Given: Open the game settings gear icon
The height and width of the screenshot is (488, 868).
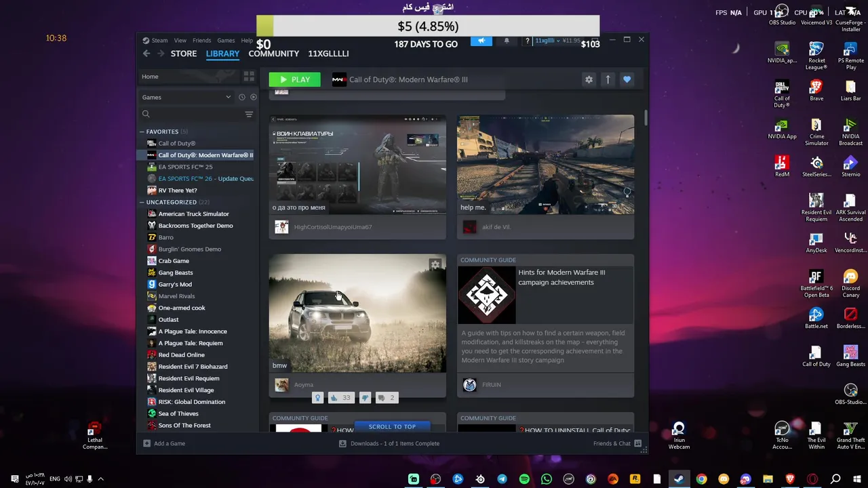Looking at the screenshot, I should [589, 79].
